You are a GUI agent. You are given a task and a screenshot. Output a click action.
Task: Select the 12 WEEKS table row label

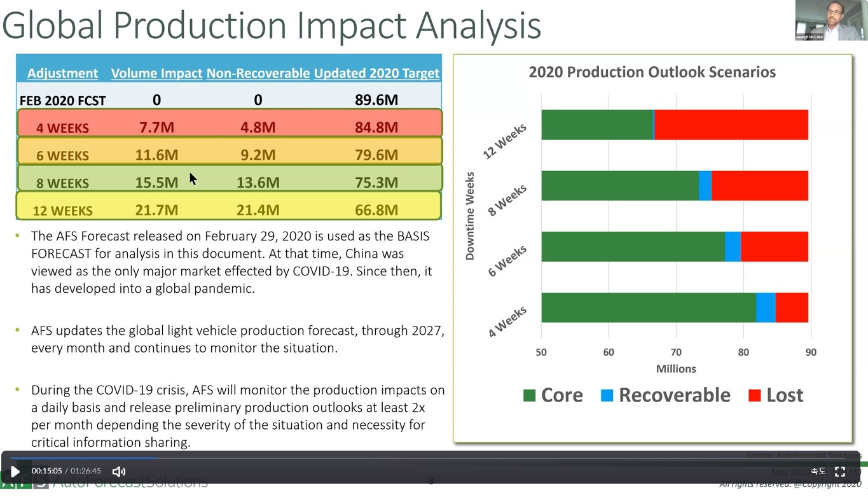(x=62, y=211)
